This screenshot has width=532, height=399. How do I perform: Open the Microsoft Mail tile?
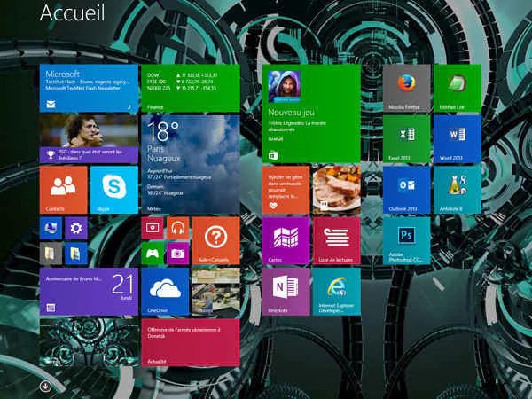(89, 88)
